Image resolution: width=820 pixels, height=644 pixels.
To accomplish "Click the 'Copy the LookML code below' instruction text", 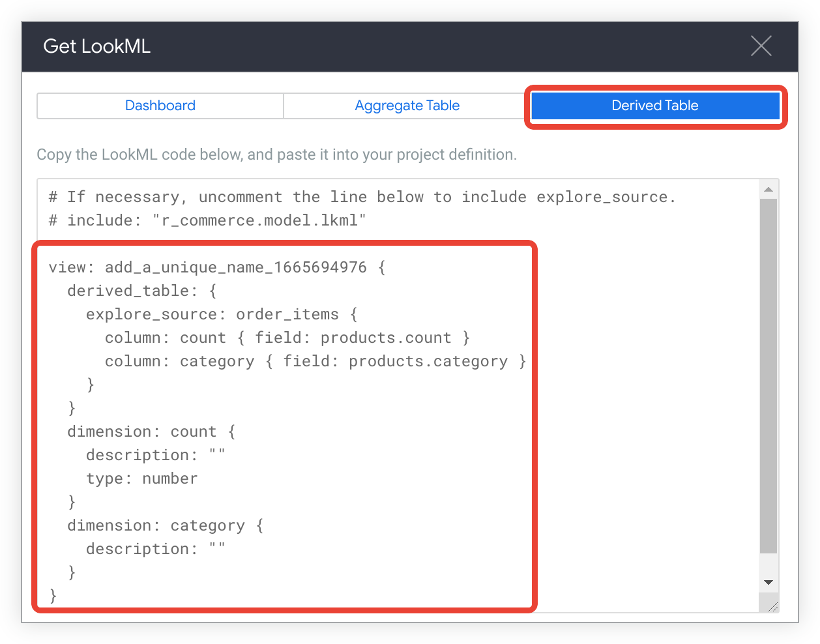I will [x=276, y=154].
